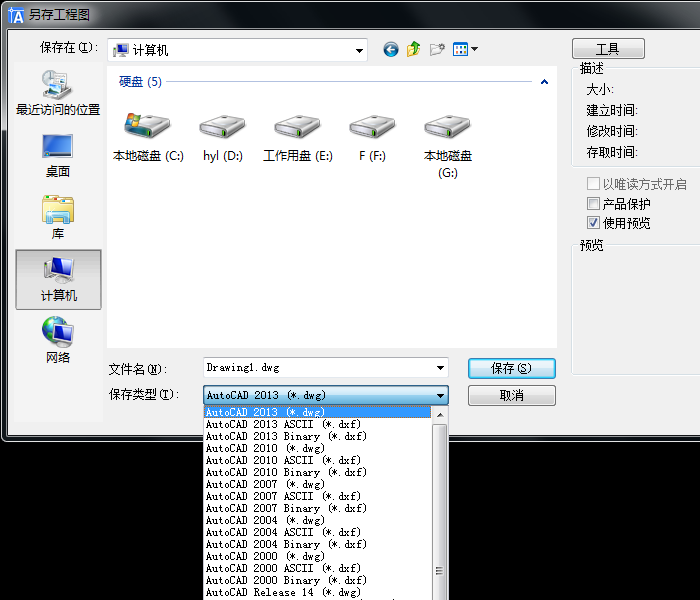
Task: Select Network (网络) in places bar
Action: click(58, 340)
